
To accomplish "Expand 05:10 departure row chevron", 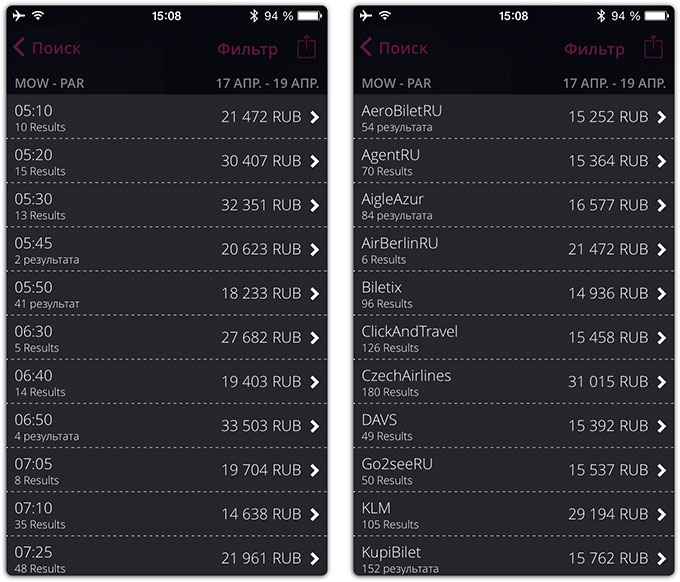I will [x=314, y=118].
